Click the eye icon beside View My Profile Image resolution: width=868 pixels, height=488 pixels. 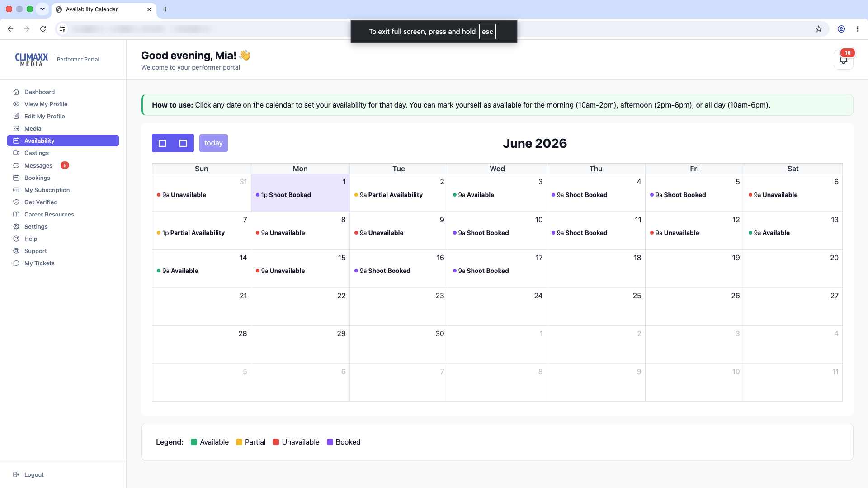16,104
